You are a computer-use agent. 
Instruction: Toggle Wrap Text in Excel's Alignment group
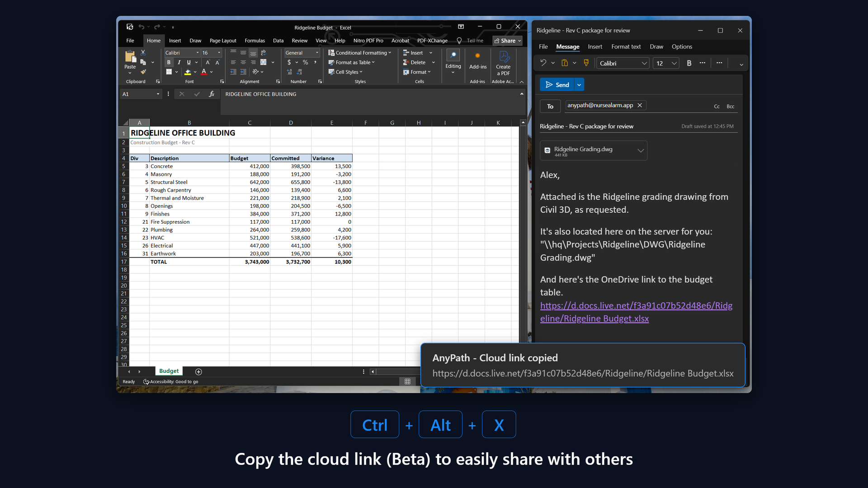tap(264, 53)
